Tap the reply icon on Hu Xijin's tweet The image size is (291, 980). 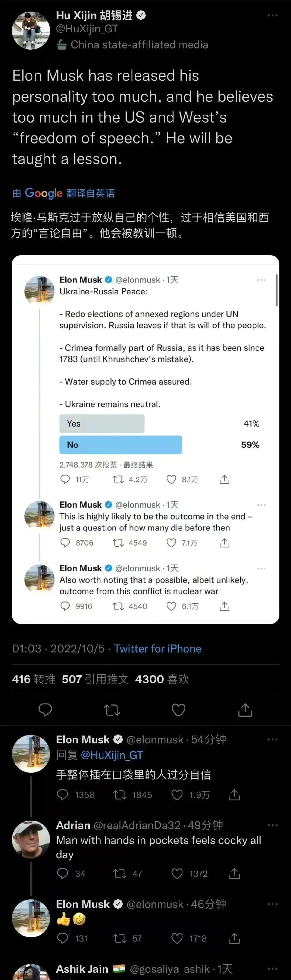point(46,709)
